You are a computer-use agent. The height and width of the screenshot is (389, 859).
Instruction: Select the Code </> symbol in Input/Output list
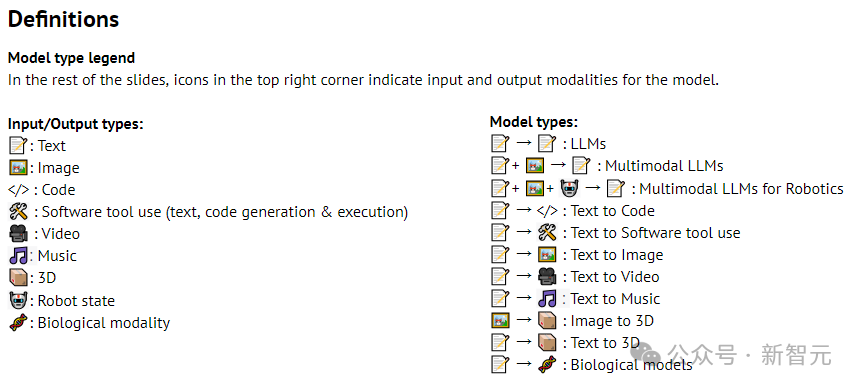(x=19, y=190)
